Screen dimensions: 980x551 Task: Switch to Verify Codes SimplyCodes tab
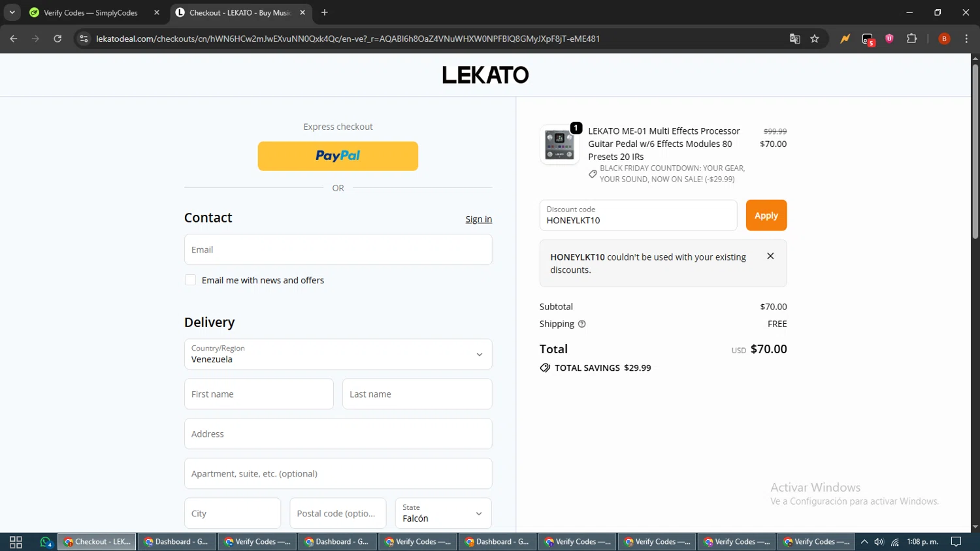click(90, 12)
